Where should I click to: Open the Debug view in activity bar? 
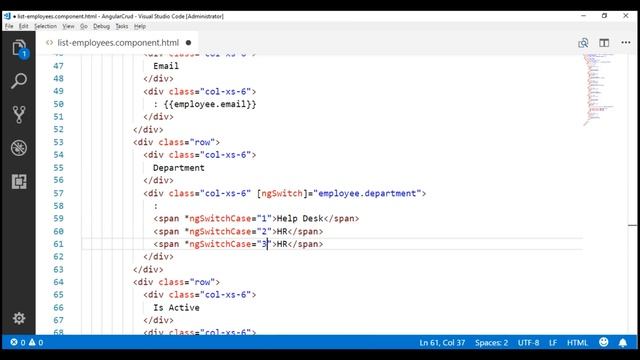19,148
